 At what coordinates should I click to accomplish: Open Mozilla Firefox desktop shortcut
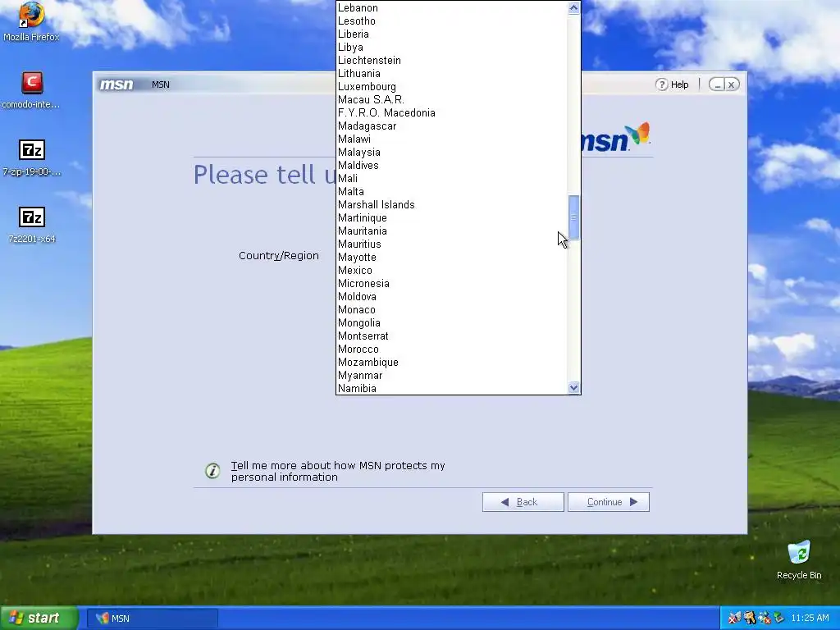click(x=31, y=21)
